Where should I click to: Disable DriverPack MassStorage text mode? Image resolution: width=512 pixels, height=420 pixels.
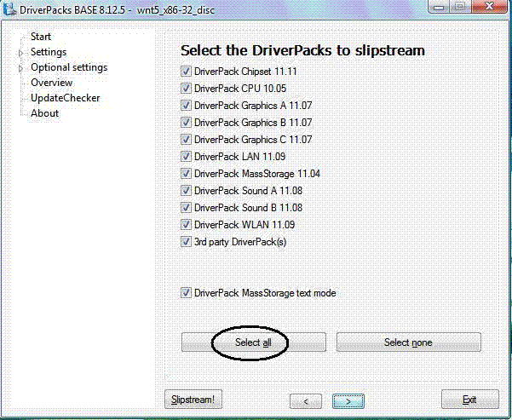186,292
